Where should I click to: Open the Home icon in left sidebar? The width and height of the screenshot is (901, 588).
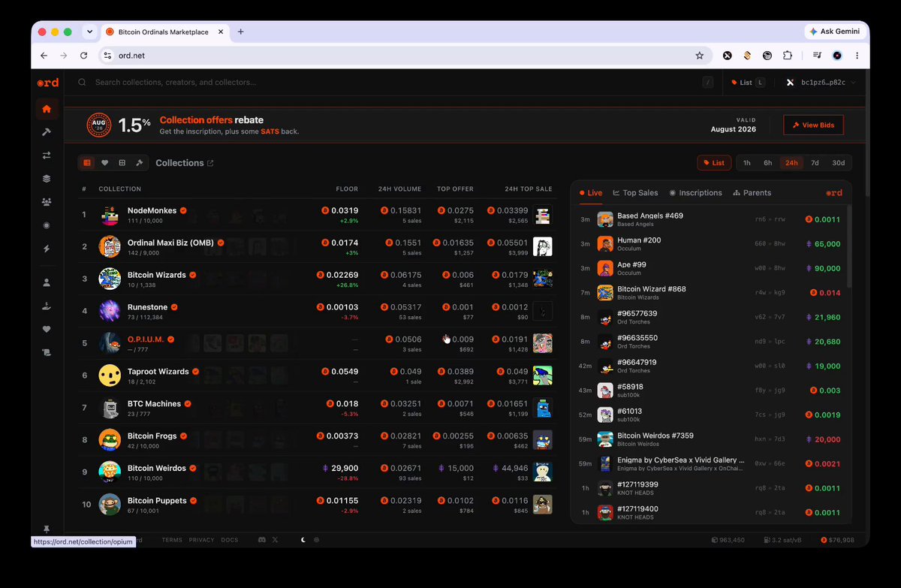click(x=47, y=109)
